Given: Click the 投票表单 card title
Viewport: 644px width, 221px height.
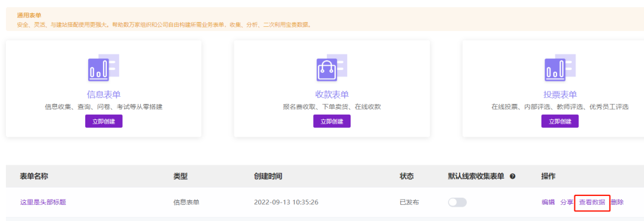Looking at the screenshot, I should click(x=560, y=94).
